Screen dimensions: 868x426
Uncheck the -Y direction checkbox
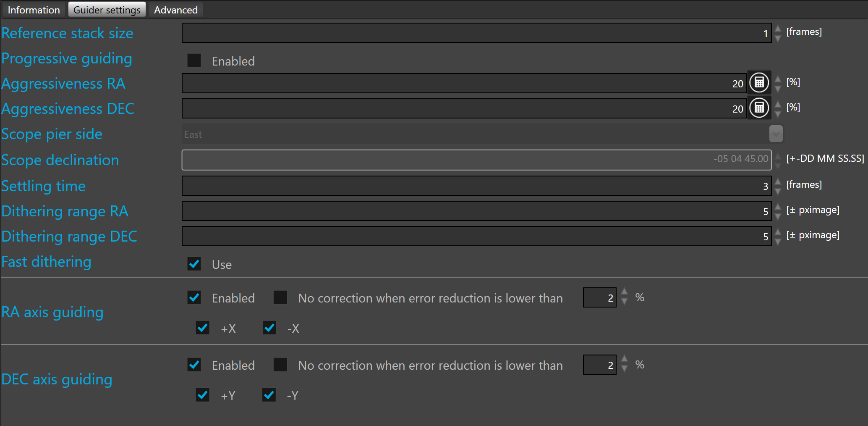click(269, 395)
